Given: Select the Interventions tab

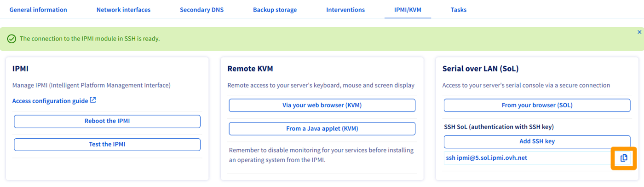Looking at the screenshot, I should pos(345,10).
